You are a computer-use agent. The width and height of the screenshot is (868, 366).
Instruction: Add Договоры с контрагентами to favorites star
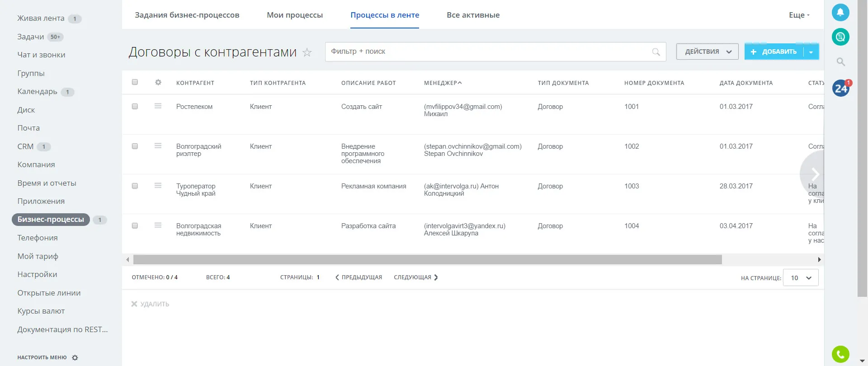[x=307, y=52]
